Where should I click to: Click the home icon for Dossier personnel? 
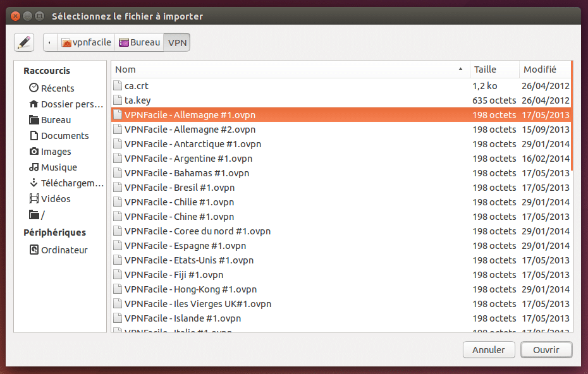pos(34,104)
